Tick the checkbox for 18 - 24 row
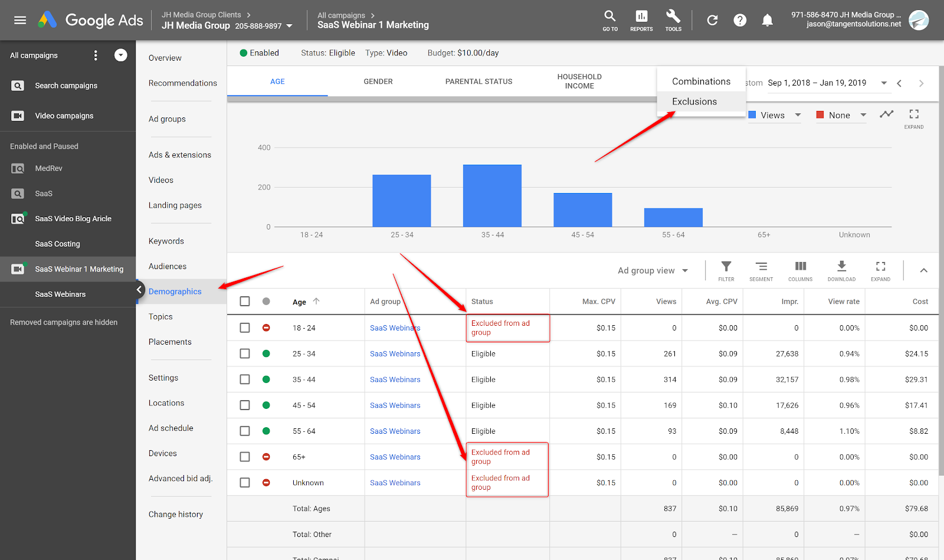 tap(245, 328)
